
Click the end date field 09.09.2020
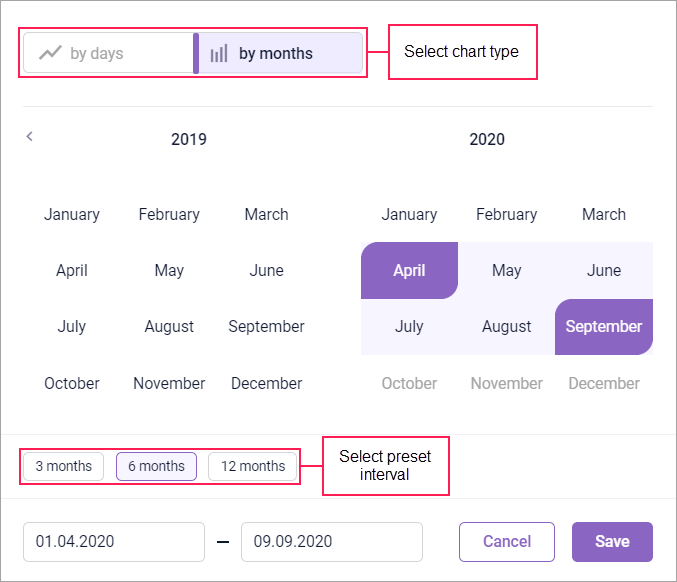click(x=331, y=542)
